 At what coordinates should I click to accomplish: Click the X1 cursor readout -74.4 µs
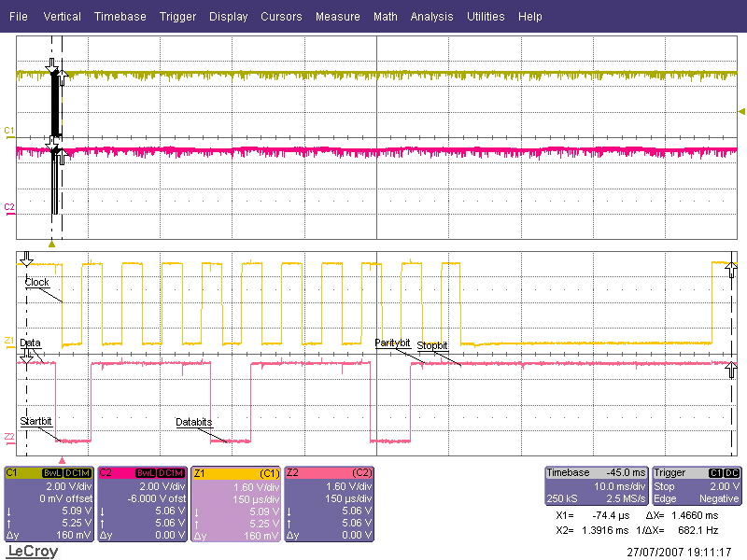tap(612, 516)
